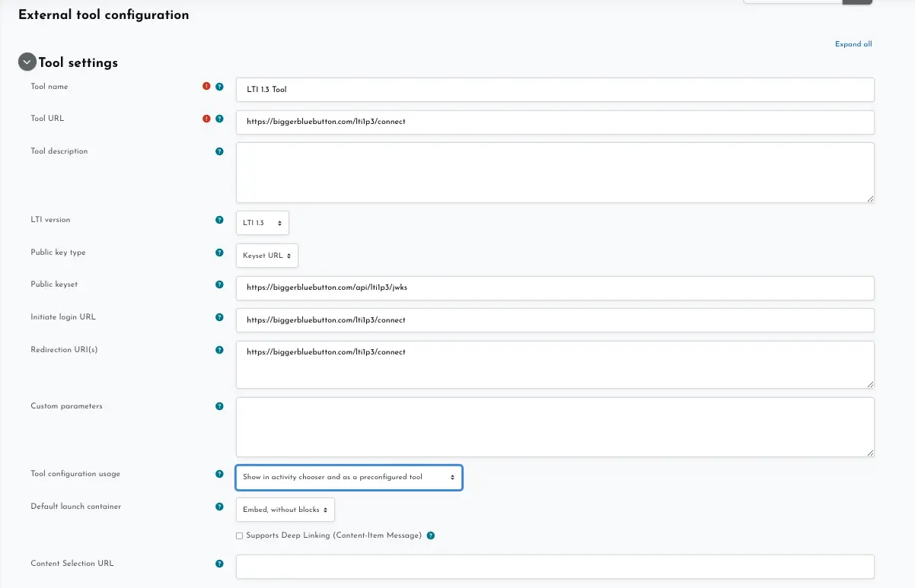View help for Tool description
Screen dimensions: 915x588
point(219,151)
